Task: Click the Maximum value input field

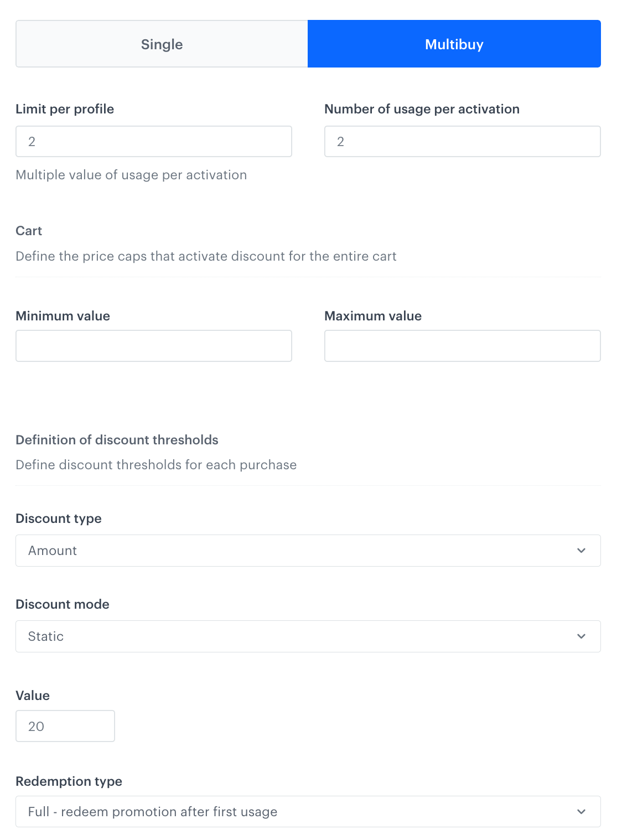Action: (463, 345)
